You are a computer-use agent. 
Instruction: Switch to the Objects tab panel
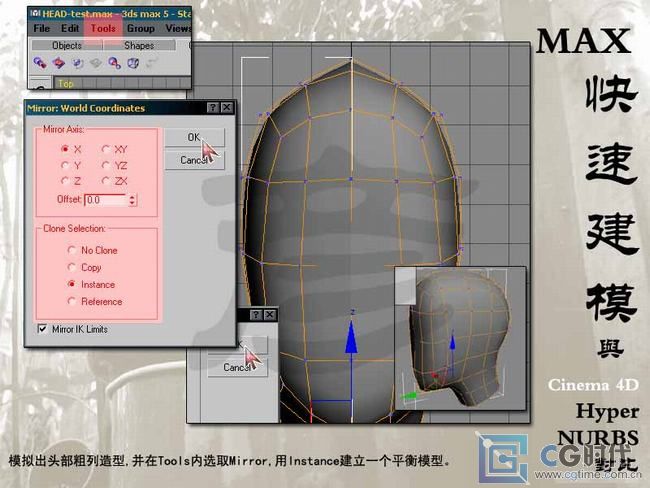(67, 45)
